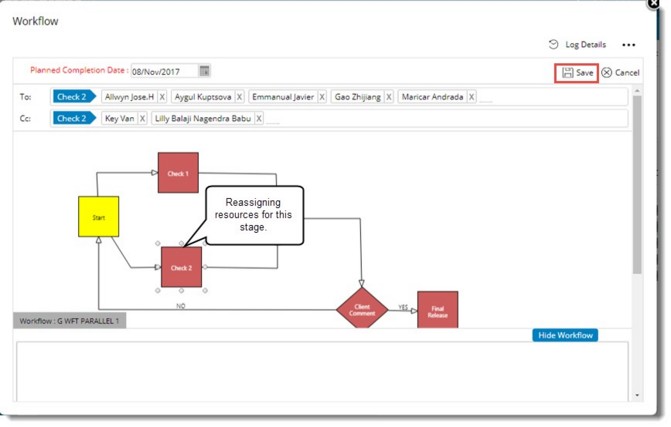Remove Maricar Andrada from To list
Screen dimensions: 671x427
pyautogui.click(x=470, y=97)
